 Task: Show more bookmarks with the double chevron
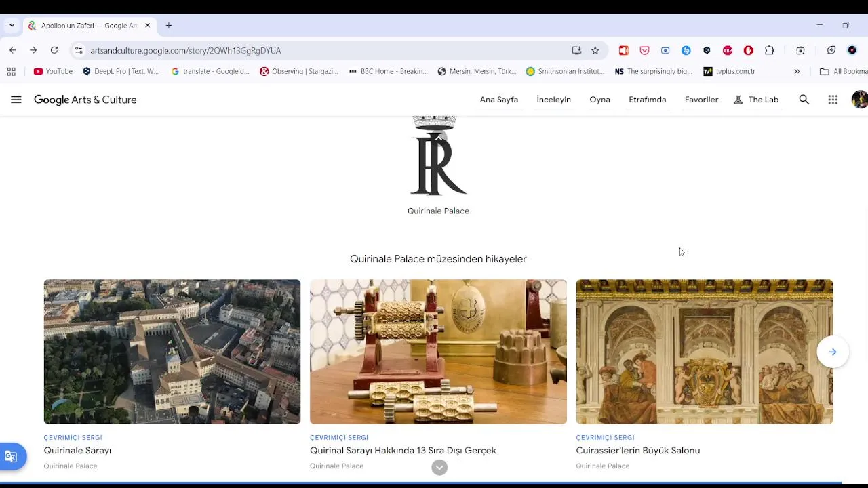tap(797, 71)
